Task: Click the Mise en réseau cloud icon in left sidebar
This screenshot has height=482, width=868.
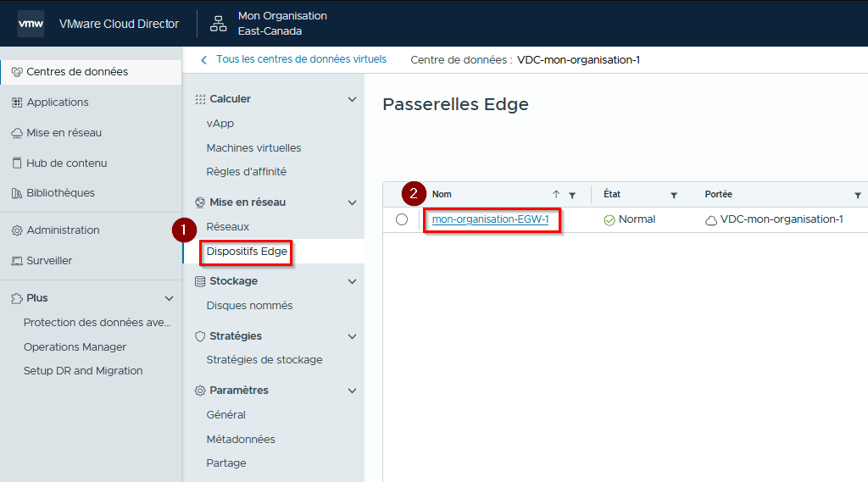Action: pyautogui.click(x=17, y=133)
